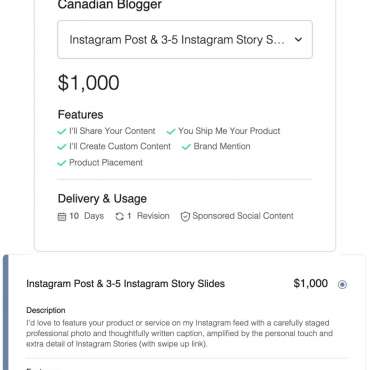This screenshot has width=370, height=370.
Task: Click the Sponsored Social Content label
Action: coord(243,216)
